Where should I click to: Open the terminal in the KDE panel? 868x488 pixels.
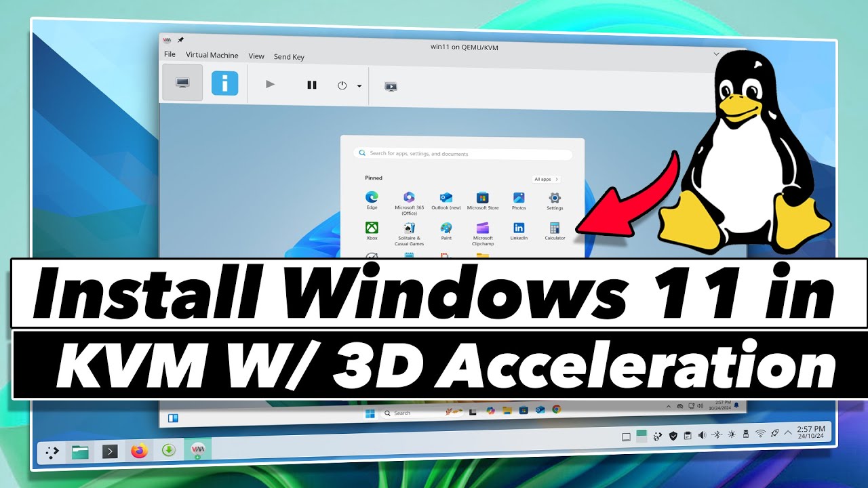(x=110, y=451)
